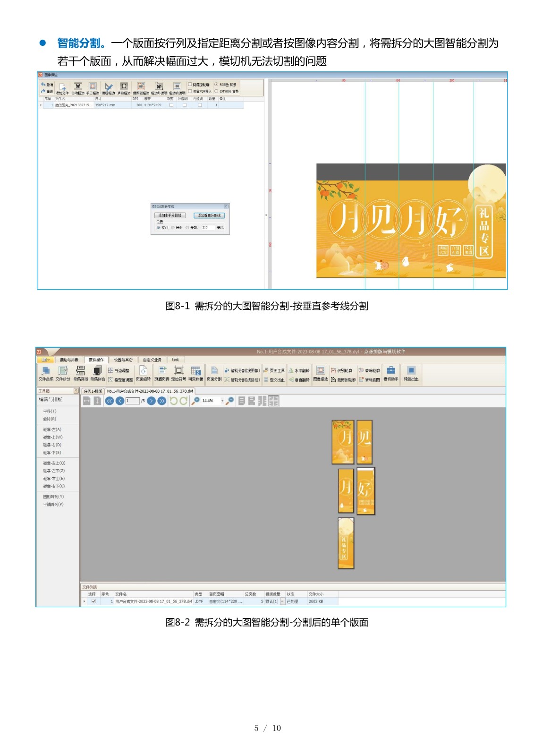The image size is (534, 756).
Task: Select 左/上 position radio button
Action: 159,228
